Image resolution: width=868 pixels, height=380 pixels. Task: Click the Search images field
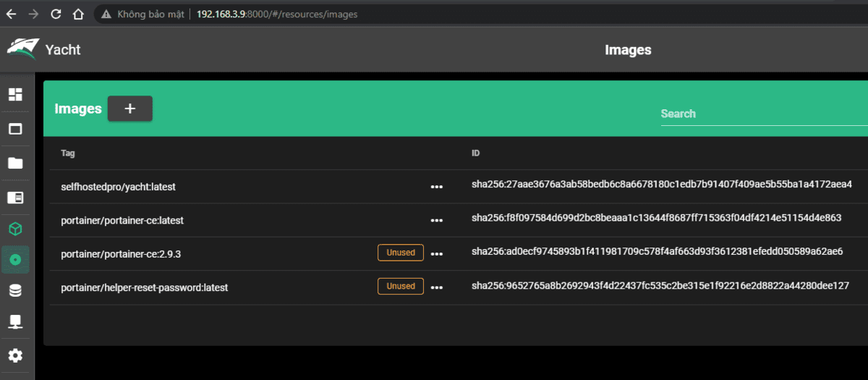coord(764,114)
